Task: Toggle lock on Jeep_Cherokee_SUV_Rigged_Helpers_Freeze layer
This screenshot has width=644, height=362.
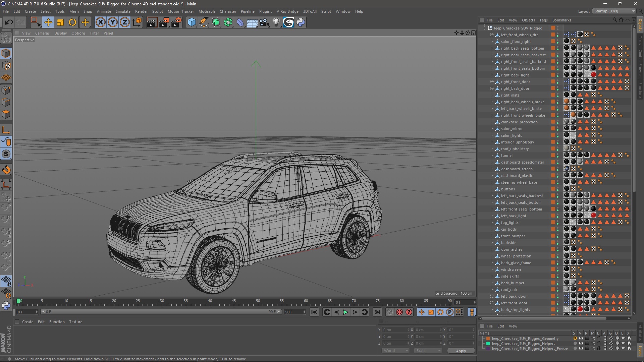Action: (599, 349)
